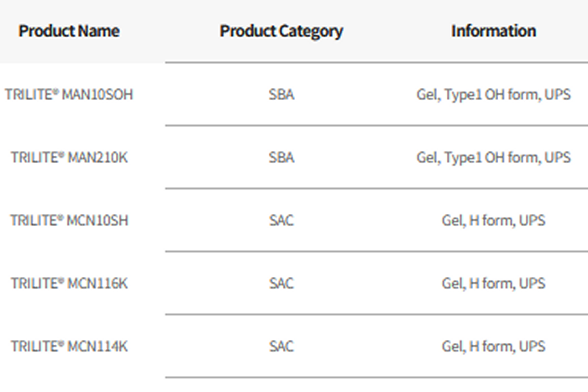Click the Information text for MCN114K
Viewport: 588px width, 392px height.
click(x=493, y=346)
